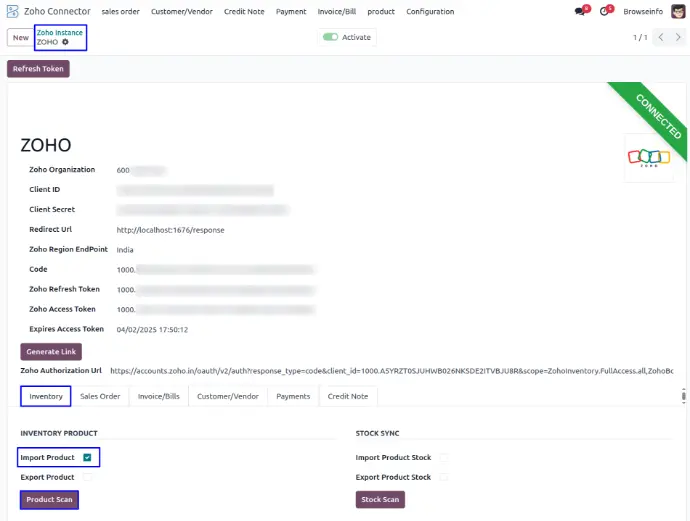Screen dimensions: 690x521
Task: Open the activities clock icon
Action: tap(606, 11)
